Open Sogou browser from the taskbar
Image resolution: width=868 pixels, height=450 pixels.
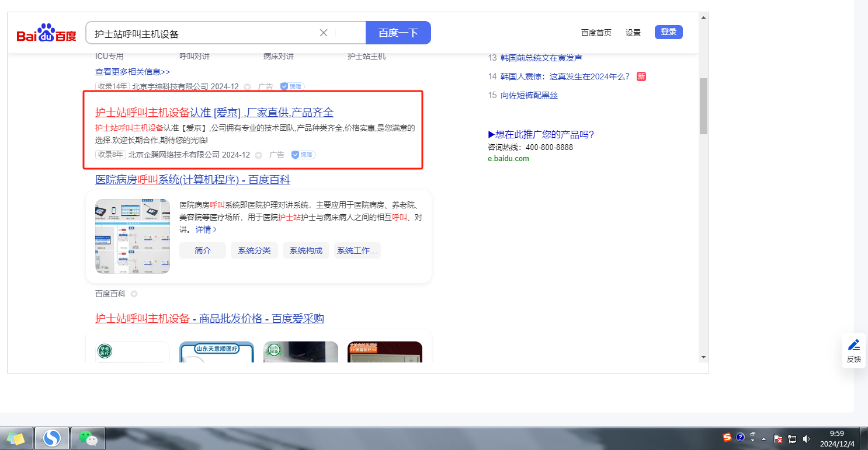(x=52, y=438)
